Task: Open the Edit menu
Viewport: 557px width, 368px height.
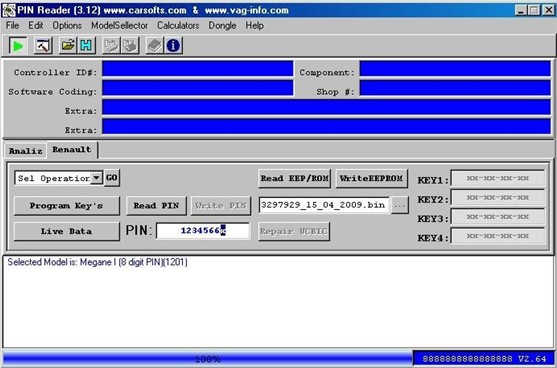Action: pos(36,26)
